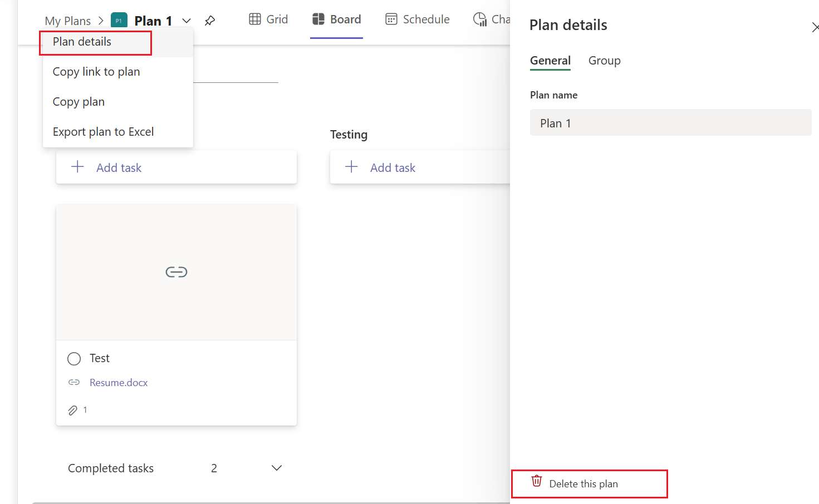
Task: Open the Board view
Action: pyautogui.click(x=336, y=18)
